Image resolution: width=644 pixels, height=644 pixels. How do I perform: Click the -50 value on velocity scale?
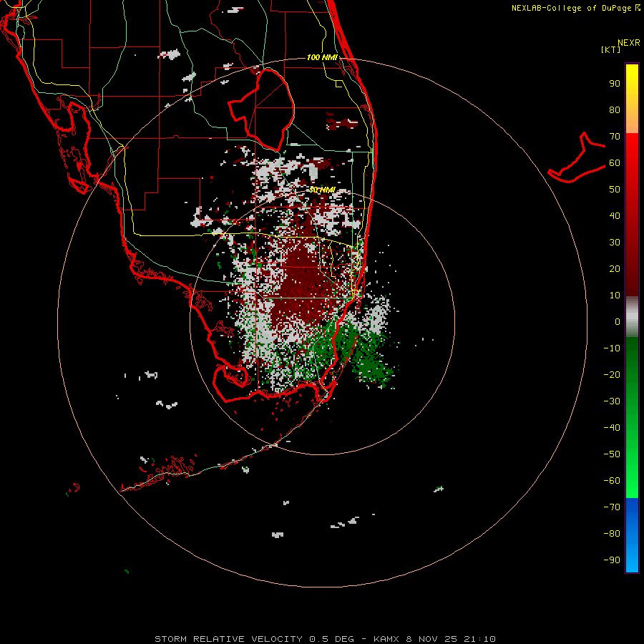click(x=612, y=454)
